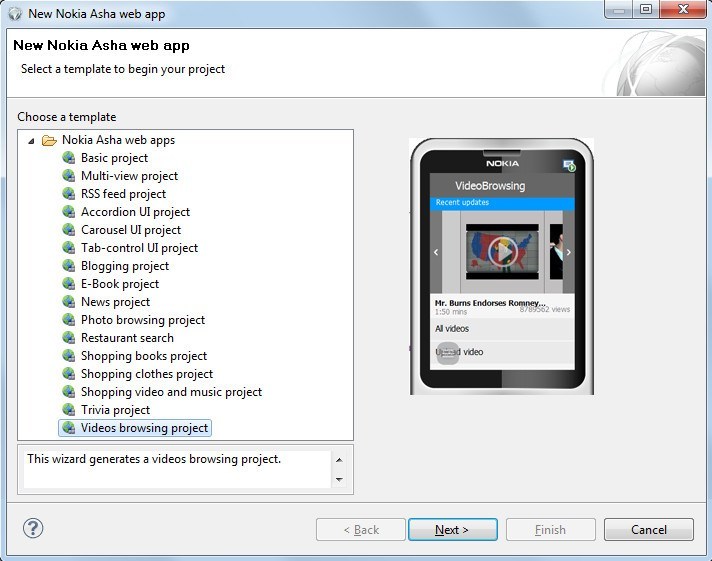Image resolution: width=712 pixels, height=561 pixels.
Task: Click the Shopping video and music icon
Action: coord(69,392)
